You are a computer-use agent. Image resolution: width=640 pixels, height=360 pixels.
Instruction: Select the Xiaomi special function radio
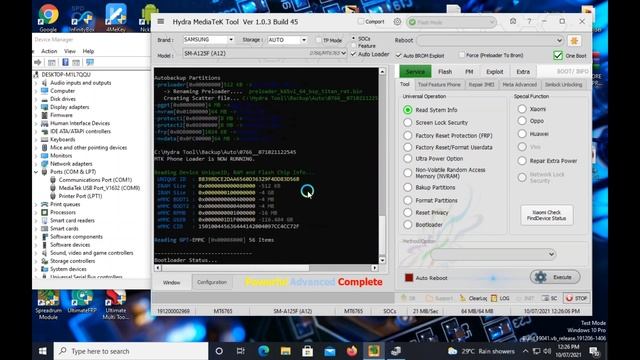click(x=522, y=109)
